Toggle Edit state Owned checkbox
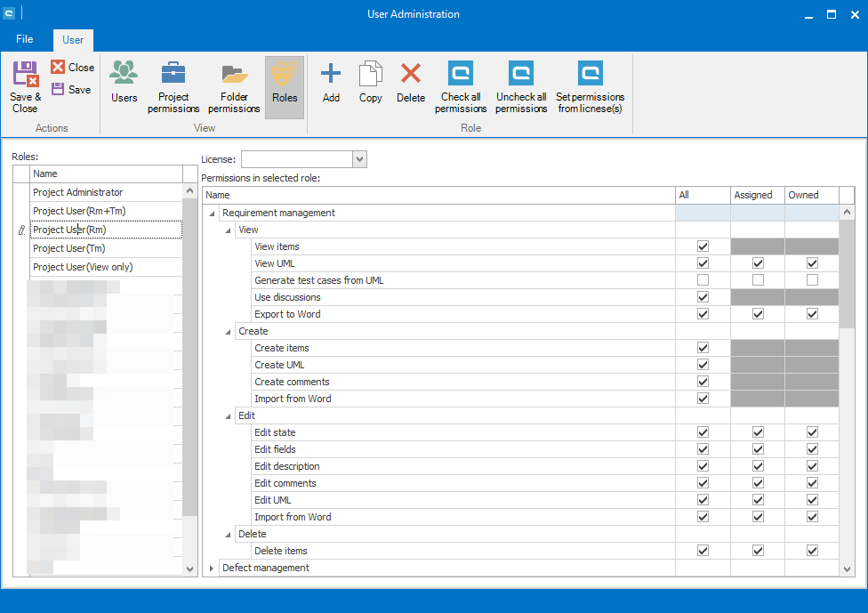This screenshot has height=613, width=868. pyautogui.click(x=811, y=432)
